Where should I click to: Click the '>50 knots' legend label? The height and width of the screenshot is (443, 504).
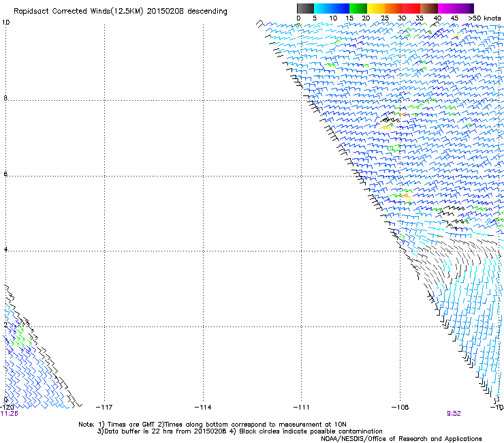(484, 18)
